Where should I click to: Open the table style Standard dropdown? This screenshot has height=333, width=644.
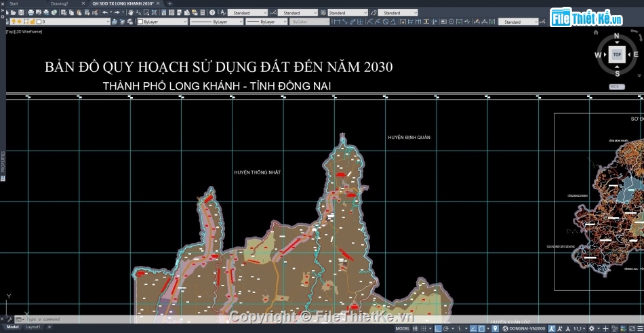[x=348, y=13]
